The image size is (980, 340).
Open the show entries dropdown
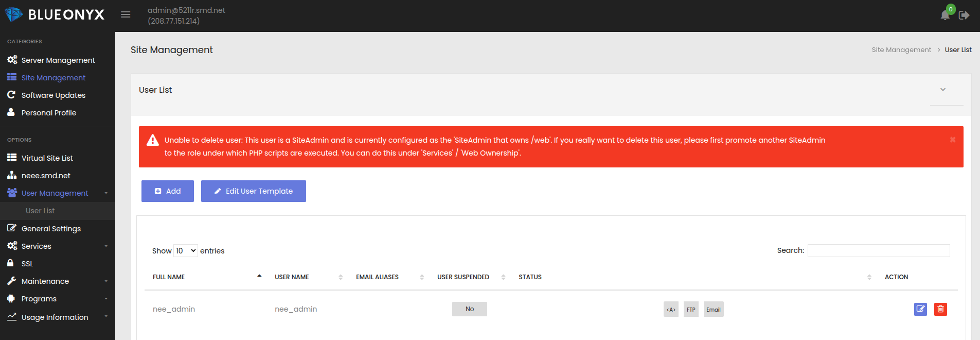[186, 251]
